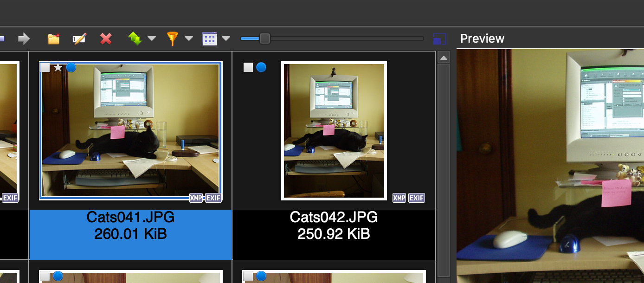This screenshot has height=283, width=644.
Task: Click the EXIF badge on Cats042.JPG
Action: click(417, 198)
